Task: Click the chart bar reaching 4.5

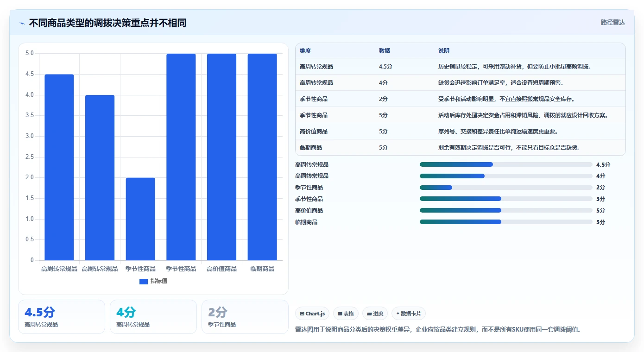Action: coord(59,167)
